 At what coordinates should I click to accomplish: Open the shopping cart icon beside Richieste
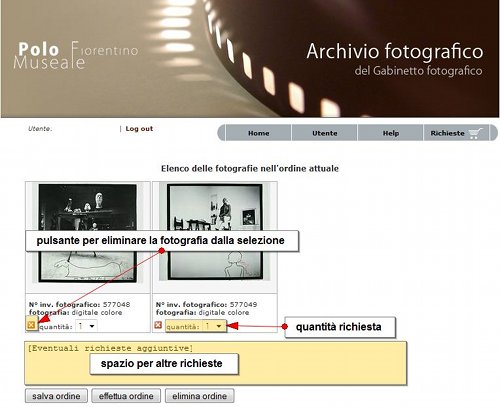[475, 133]
